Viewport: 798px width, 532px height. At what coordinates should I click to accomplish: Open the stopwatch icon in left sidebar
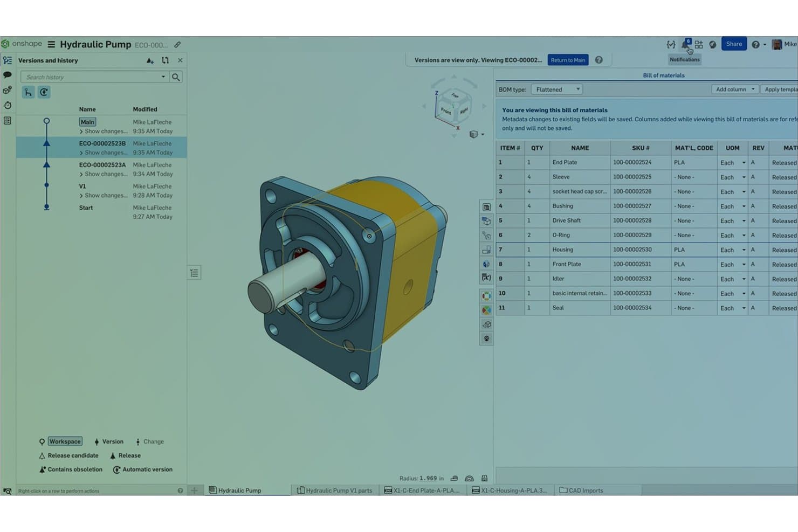[x=8, y=105]
